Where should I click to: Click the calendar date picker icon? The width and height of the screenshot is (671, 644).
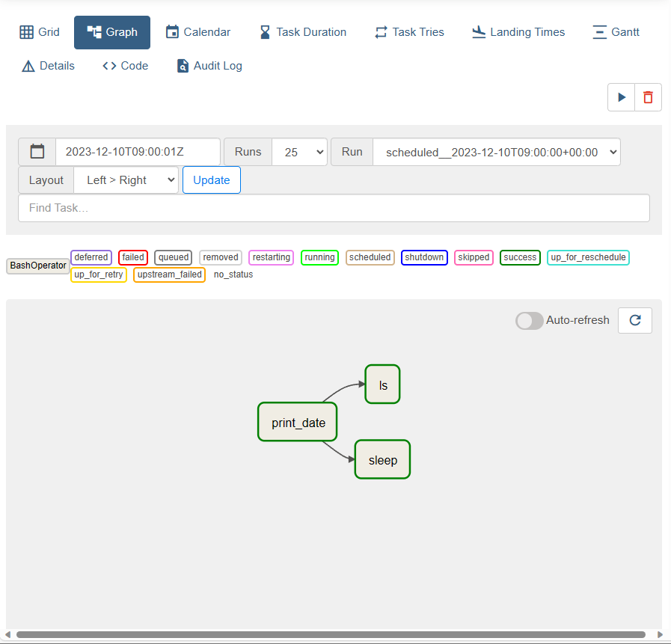coord(37,152)
